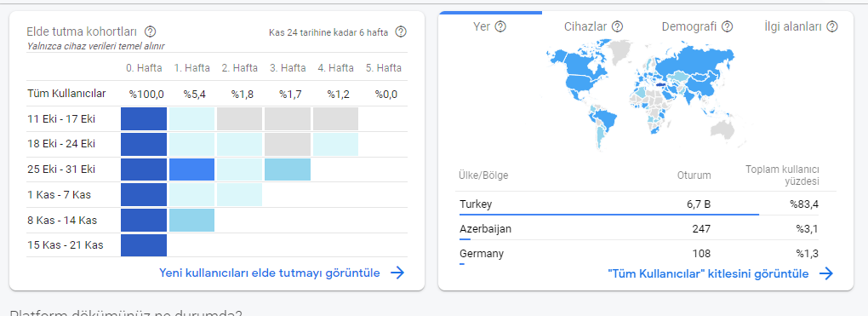868x316 pixels.
Task: Open "Tüm Kullanıcılar" kitlesini görüntüle link
Action: click(707, 274)
